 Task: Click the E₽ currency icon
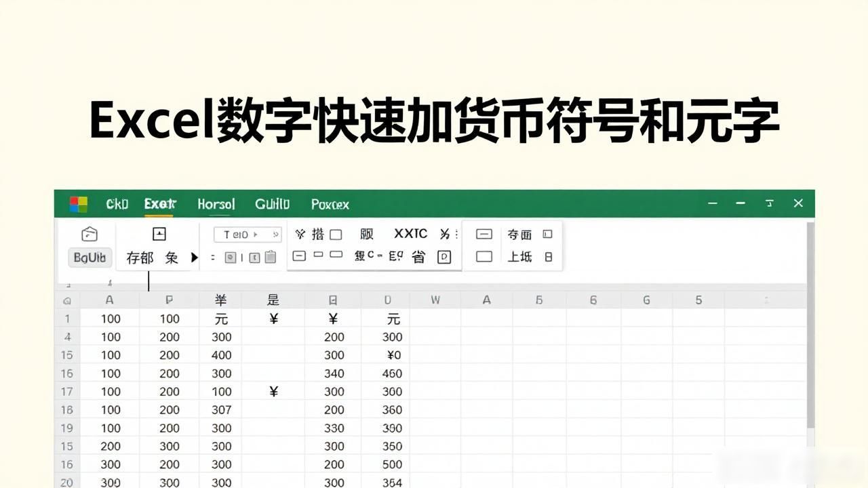tap(396, 256)
